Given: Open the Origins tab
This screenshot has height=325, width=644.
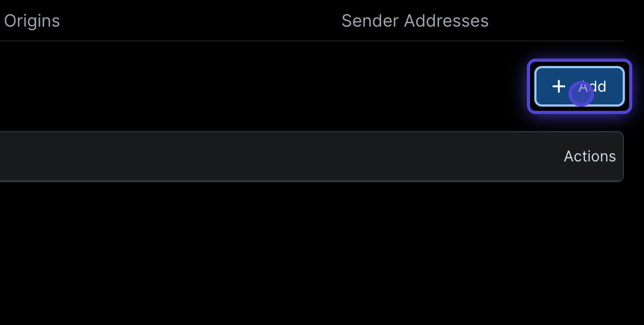Looking at the screenshot, I should point(32,21).
